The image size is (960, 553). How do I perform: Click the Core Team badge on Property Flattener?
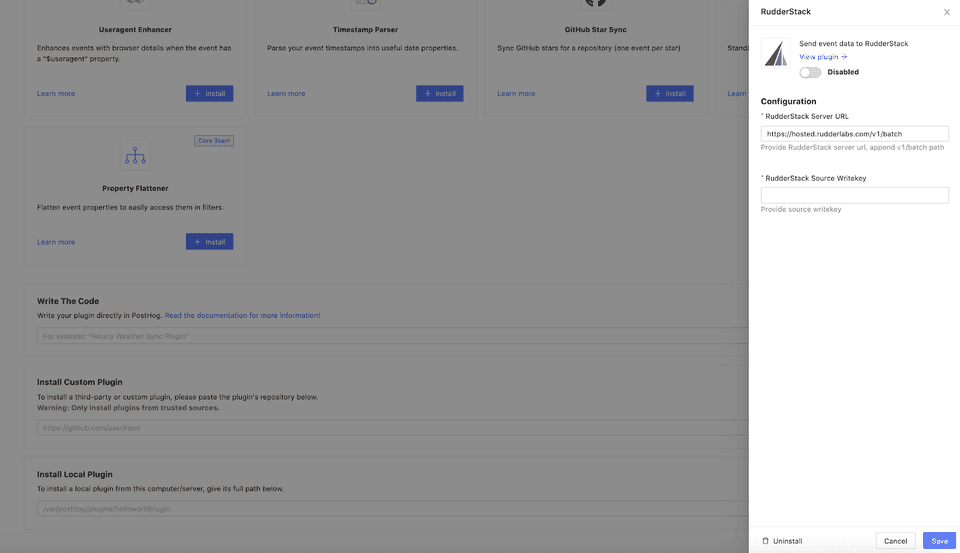coord(214,141)
